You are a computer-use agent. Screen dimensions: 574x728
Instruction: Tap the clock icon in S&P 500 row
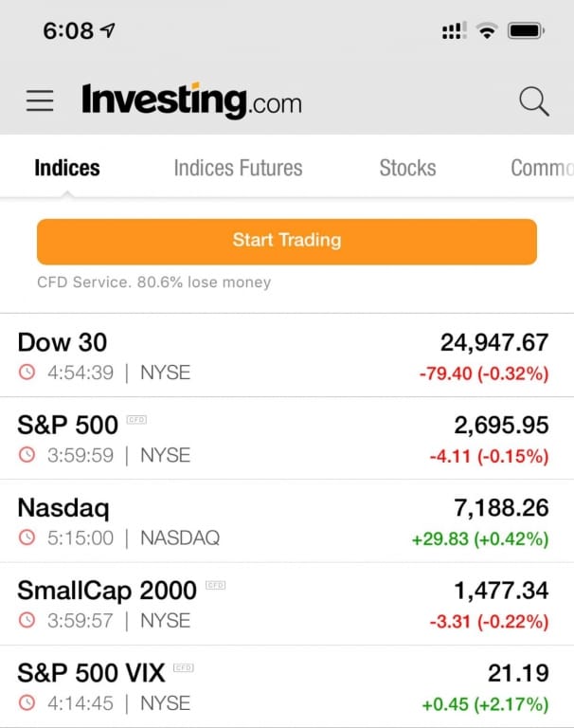(27, 455)
